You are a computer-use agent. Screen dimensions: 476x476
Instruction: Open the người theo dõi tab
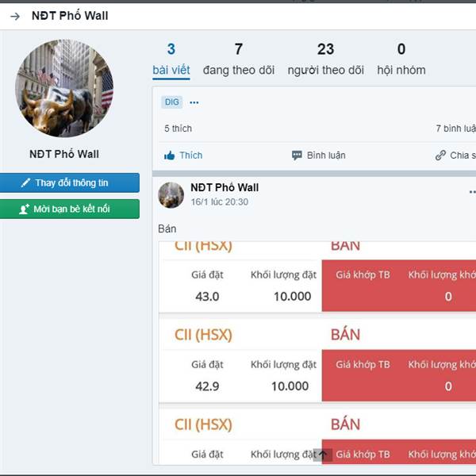[x=326, y=59]
